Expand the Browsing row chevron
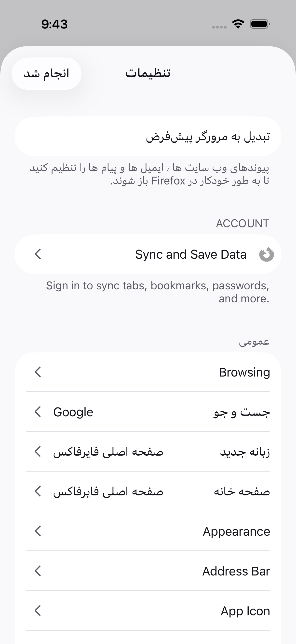Image resolution: width=296 pixels, height=644 pixels. (38, 372)
